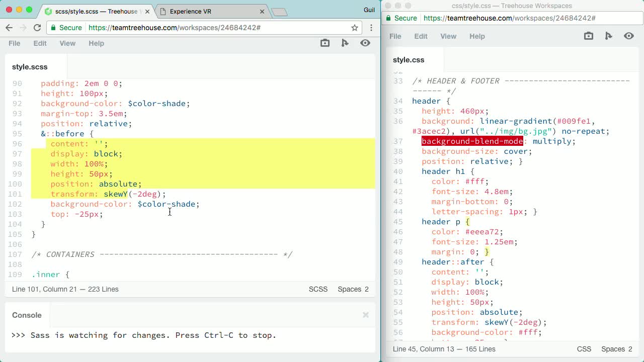Click the browser back arrow
The width and height of the screenshot is (644, 362).
pos(9,28)
